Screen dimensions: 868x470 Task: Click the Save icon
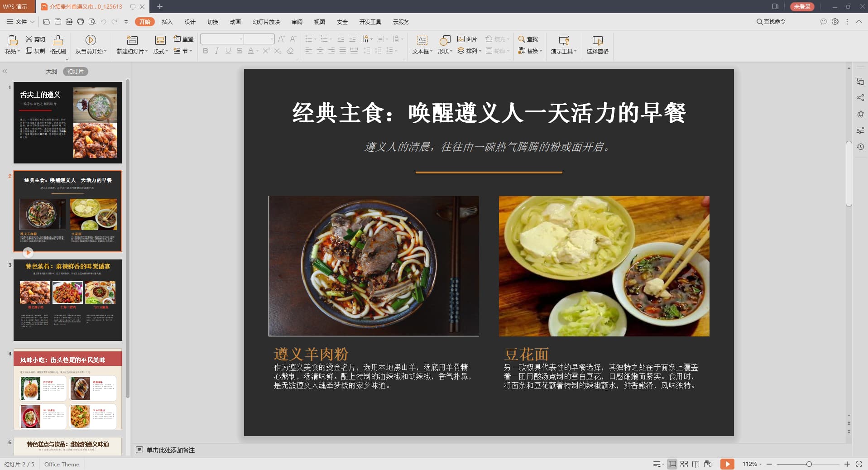coord(58,22)
